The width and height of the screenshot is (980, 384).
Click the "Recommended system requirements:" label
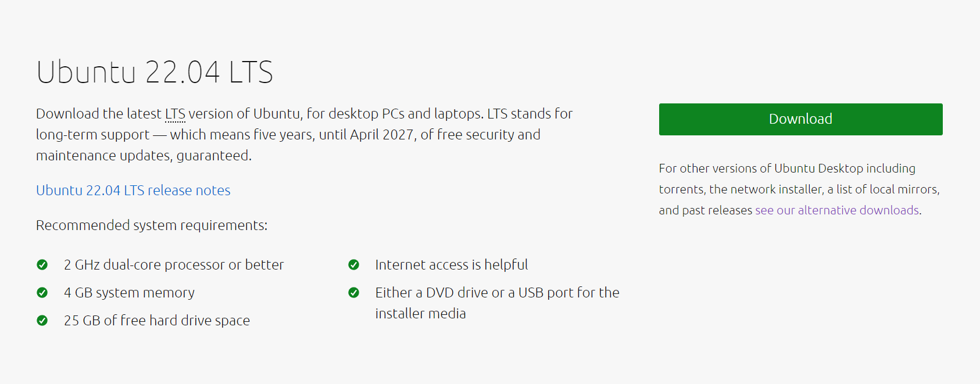tap(152, 225)
